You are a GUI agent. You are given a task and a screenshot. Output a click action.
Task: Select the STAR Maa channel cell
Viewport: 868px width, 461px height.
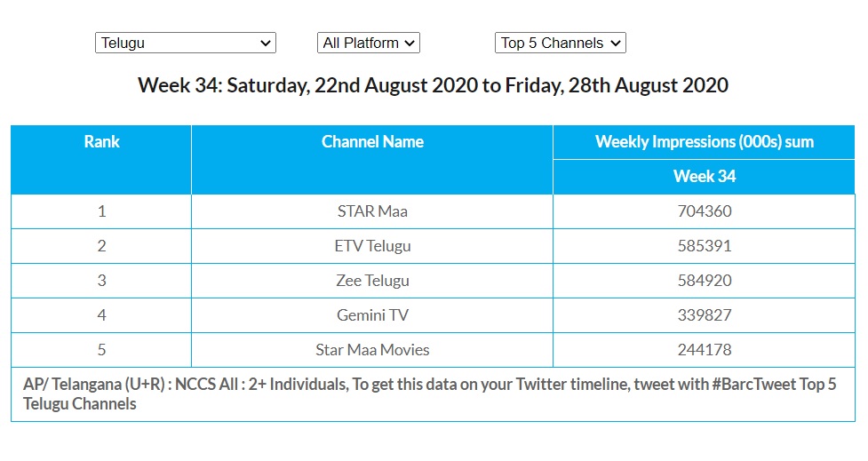pos(372,211)
